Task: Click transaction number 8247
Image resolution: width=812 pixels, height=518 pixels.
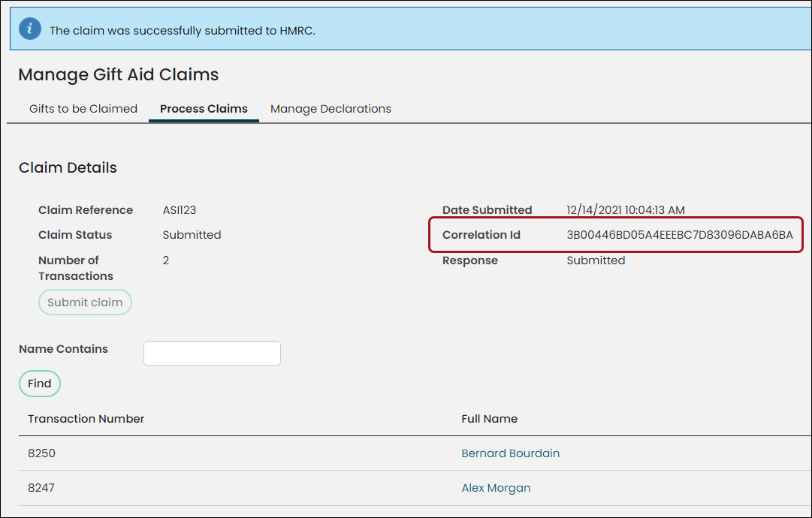Action: point(41,488)
